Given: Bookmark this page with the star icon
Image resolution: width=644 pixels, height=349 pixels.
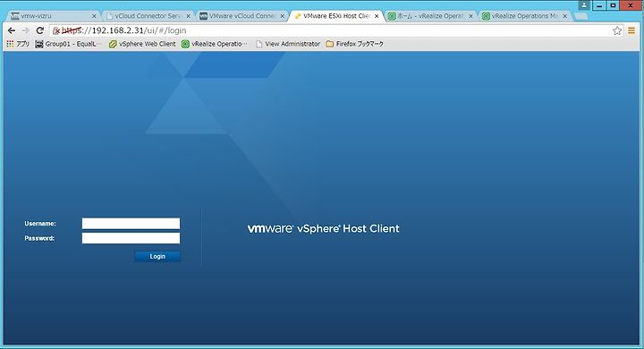Looking at the screenshot, I should click(x=617, y=30).
